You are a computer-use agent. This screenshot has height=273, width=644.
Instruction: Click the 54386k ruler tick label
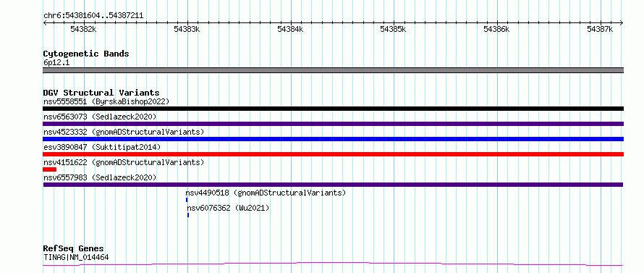497,29
